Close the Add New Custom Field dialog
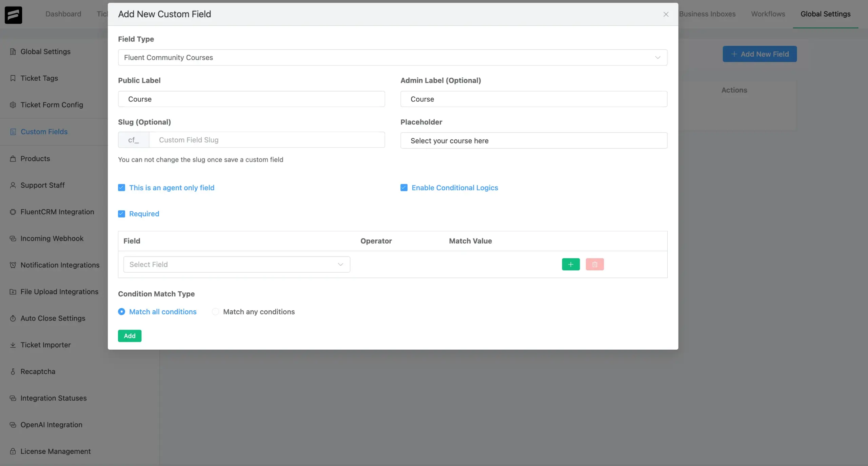The image size is (868, 466). [x=666, y=14]
